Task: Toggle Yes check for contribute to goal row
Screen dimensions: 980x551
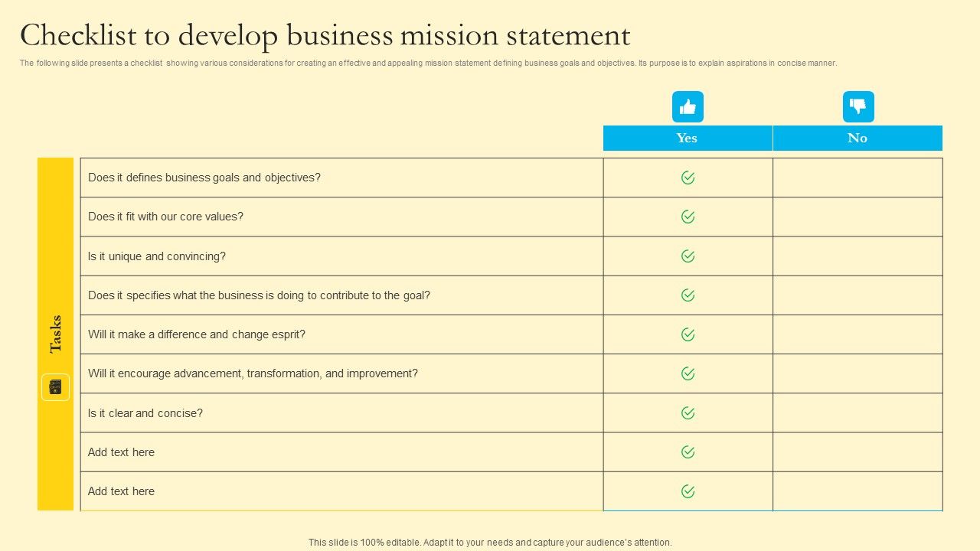Action: [688, 295]
